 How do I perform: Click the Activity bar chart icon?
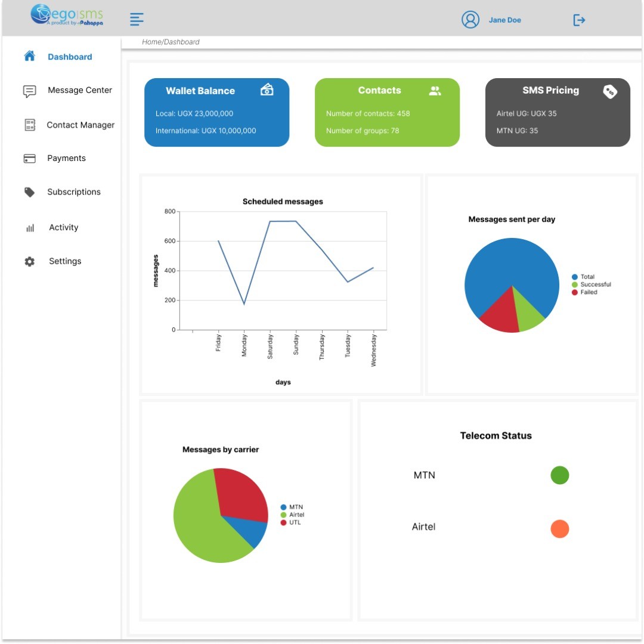point(30,228)
